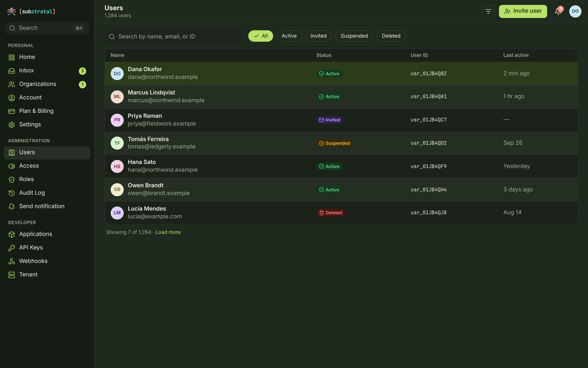Open the filter options icon button
The image size is (588, 368).
[488, 11]
